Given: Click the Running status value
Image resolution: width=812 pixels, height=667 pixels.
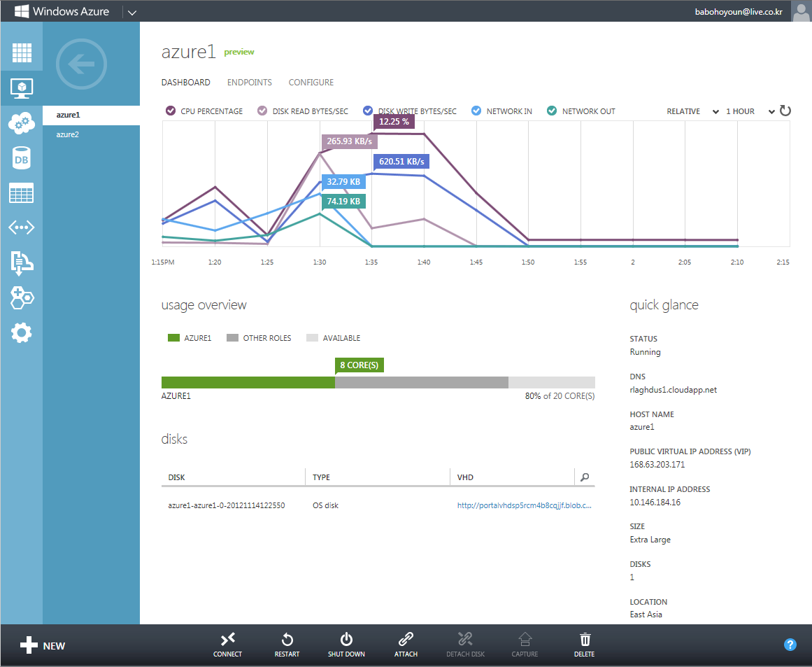Looking at the screenshot, I should click(x=646, y=352).
